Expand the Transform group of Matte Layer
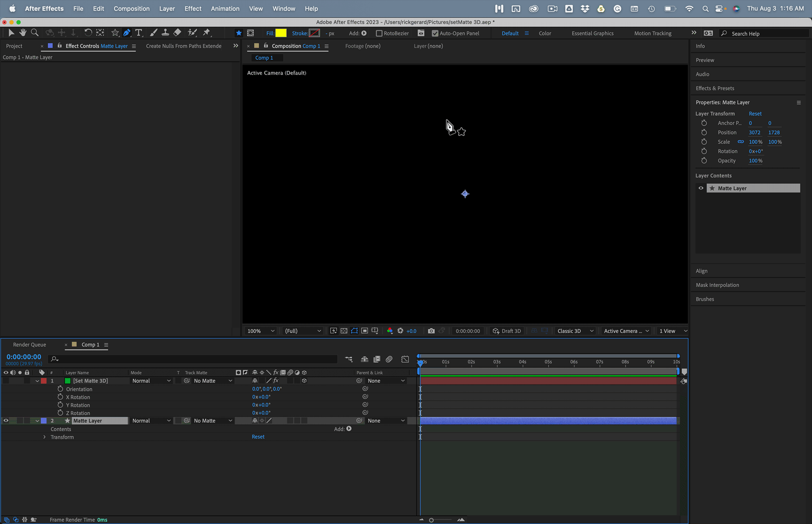This screenshot has width=812, height=524. (x=45, y=437)
